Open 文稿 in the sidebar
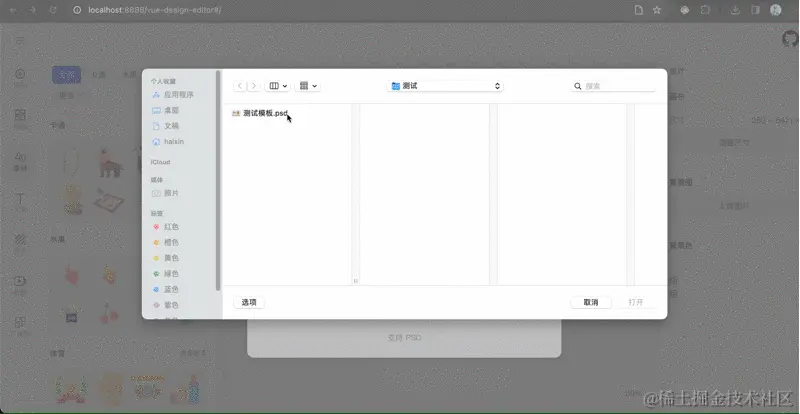The image size is (800, 414). (166, 126)
